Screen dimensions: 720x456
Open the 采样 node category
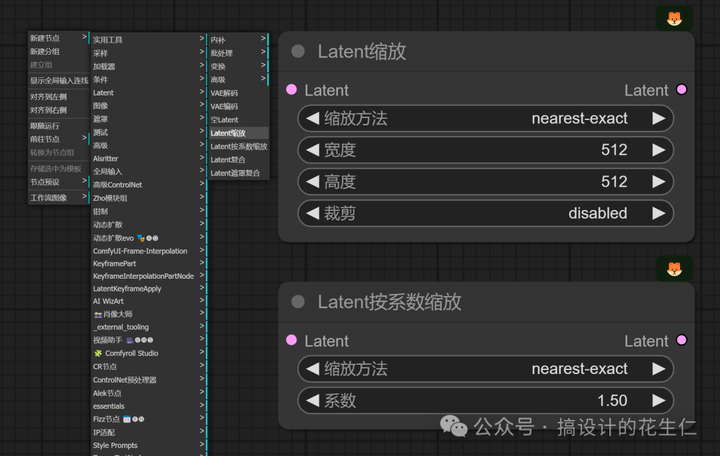click(x=148, y=53)
